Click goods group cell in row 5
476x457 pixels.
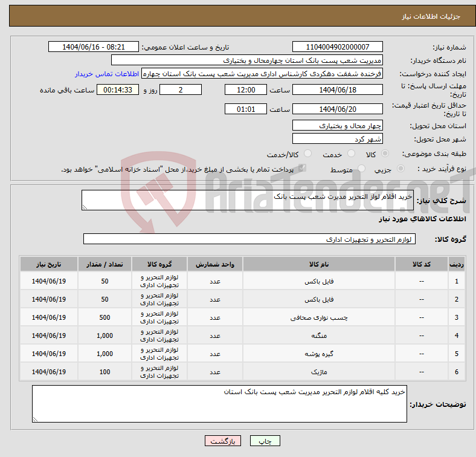159,354
